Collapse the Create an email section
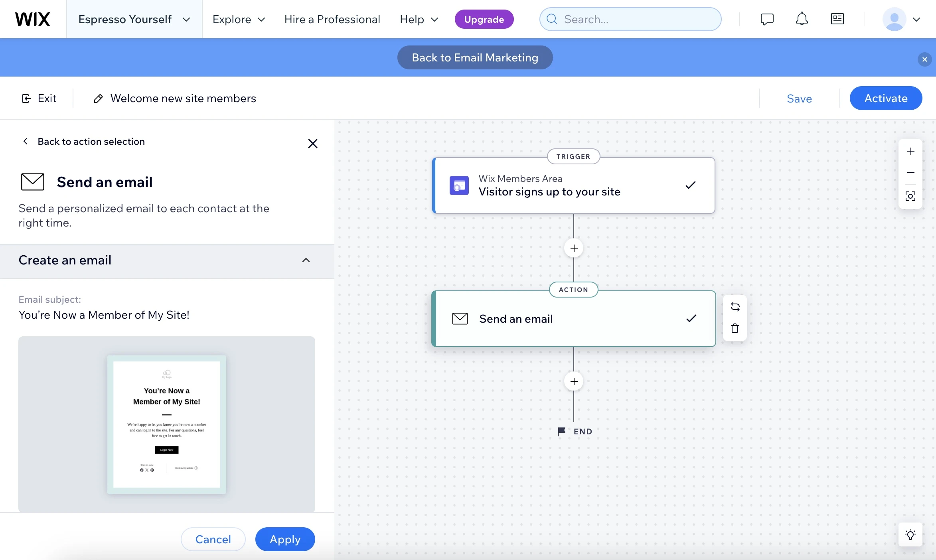This screenshot has height=560, width=936. (306, 260)
